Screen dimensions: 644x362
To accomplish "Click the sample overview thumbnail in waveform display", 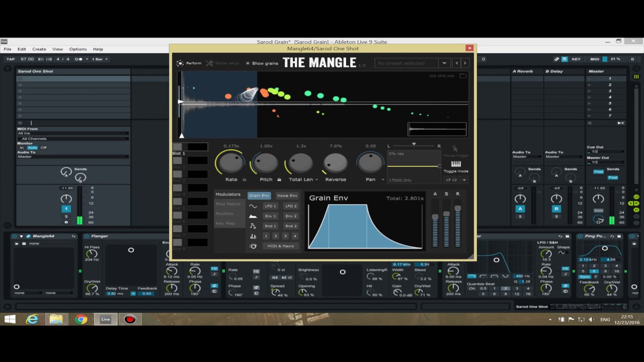I will click(437, 129).
